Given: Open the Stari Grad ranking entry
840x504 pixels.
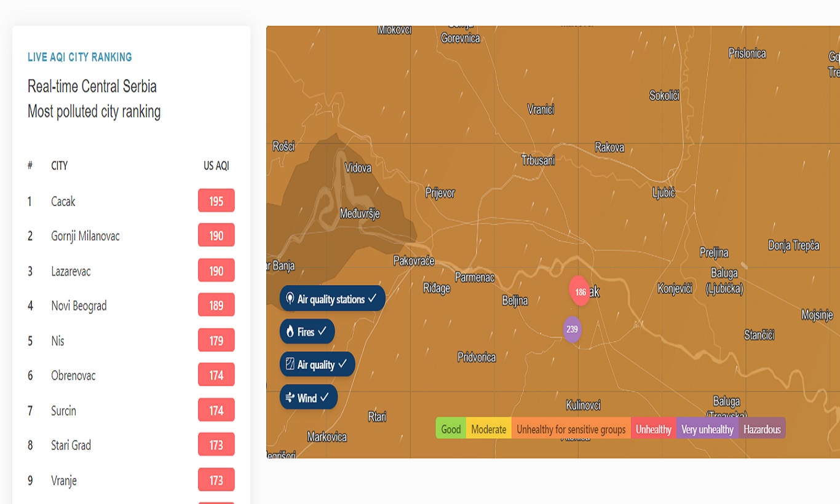Looking at the screenshot, I should click(130, 445).
